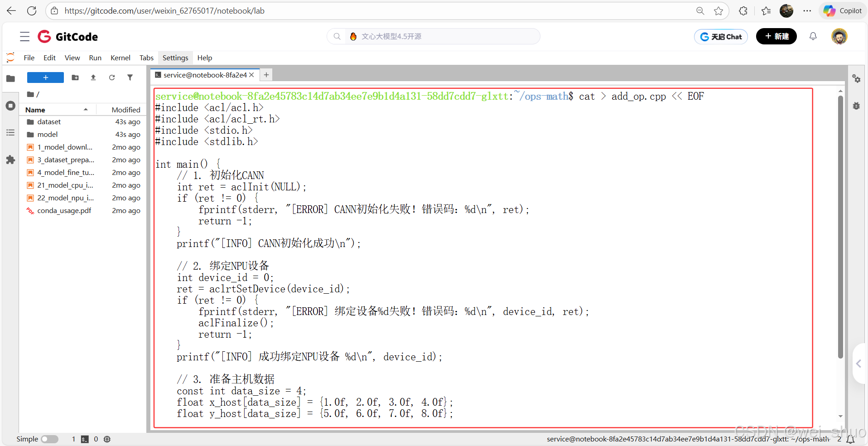This screenshot has height=446, width=868.
Task: Click the browser back arrow
Action: tap(11, 11)
